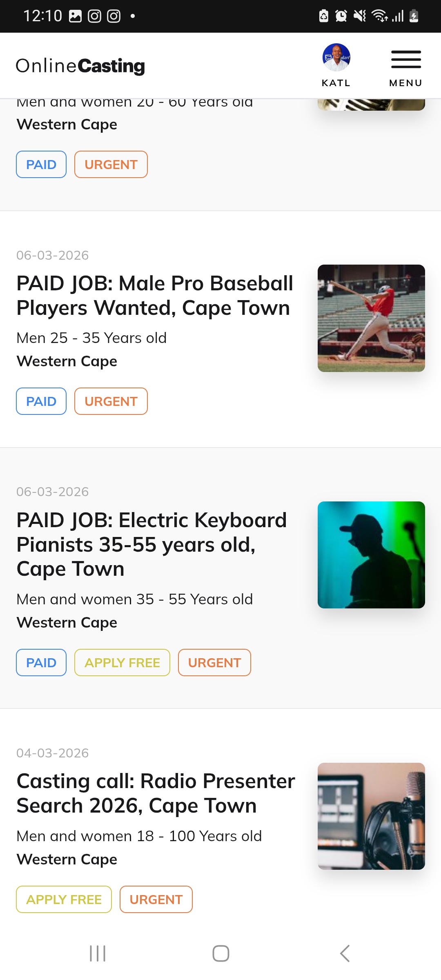Open the baseball player thumbnail image
The width and height of the screenshot is (441, 980).
tap(371, 318)
